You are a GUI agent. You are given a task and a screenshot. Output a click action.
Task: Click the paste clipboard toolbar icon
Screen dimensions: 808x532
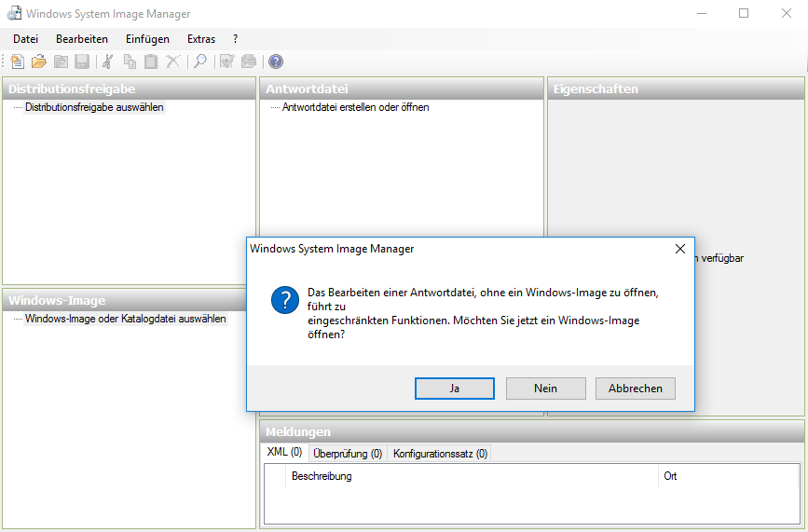tap(151, 61)
